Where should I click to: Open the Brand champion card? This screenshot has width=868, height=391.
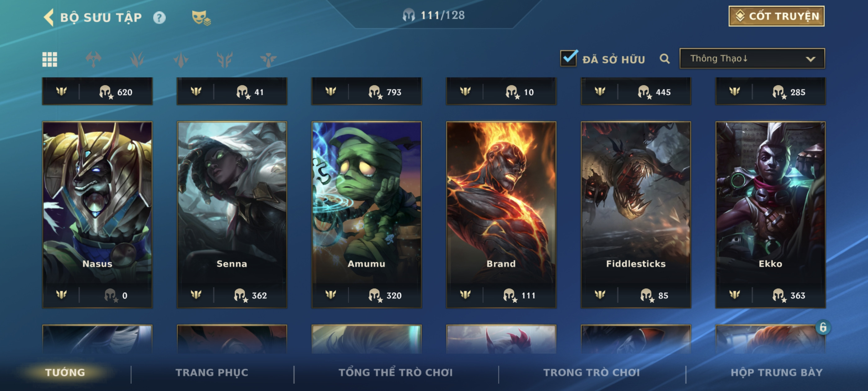tap(501, 214)
